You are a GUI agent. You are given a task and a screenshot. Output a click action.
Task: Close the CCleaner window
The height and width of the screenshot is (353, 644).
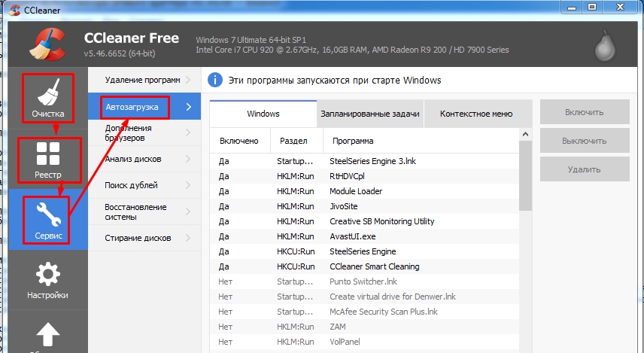click(x=620, y=7)
